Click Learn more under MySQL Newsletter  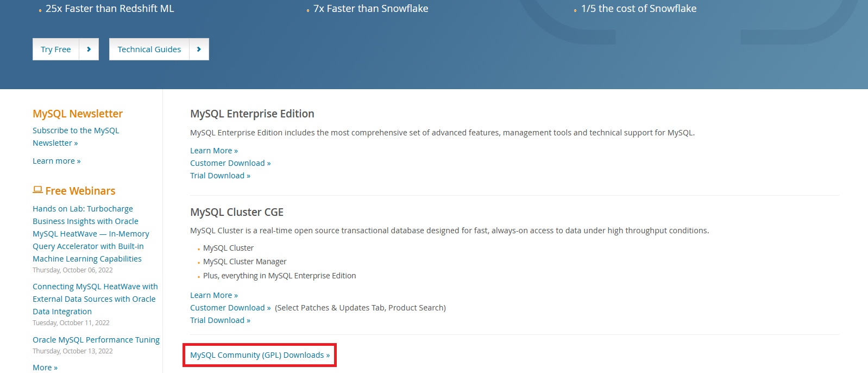pos(56,161)
